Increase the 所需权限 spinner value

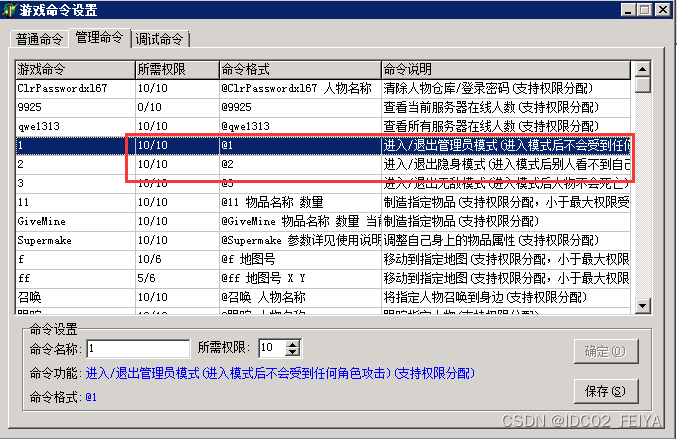point(293,344)
